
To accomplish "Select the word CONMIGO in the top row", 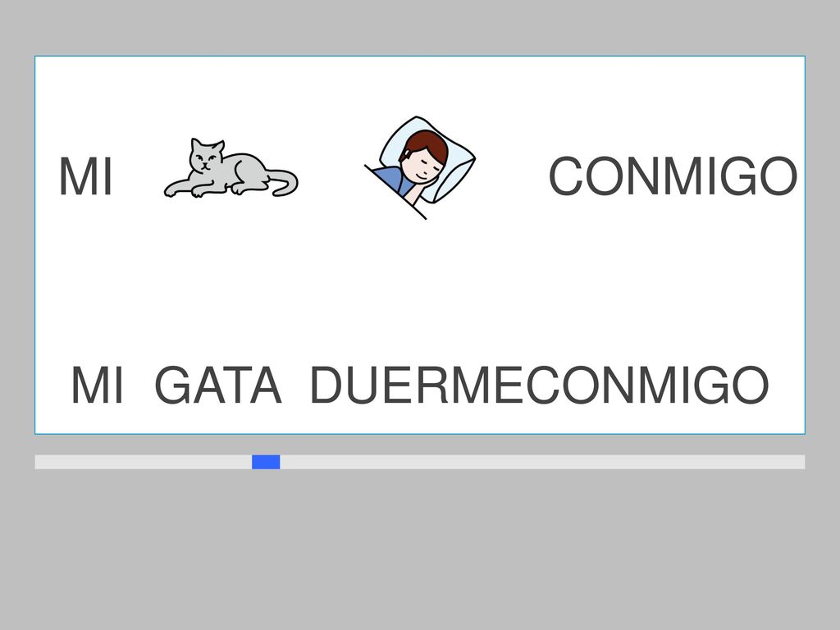I will (x=673, y=176).
